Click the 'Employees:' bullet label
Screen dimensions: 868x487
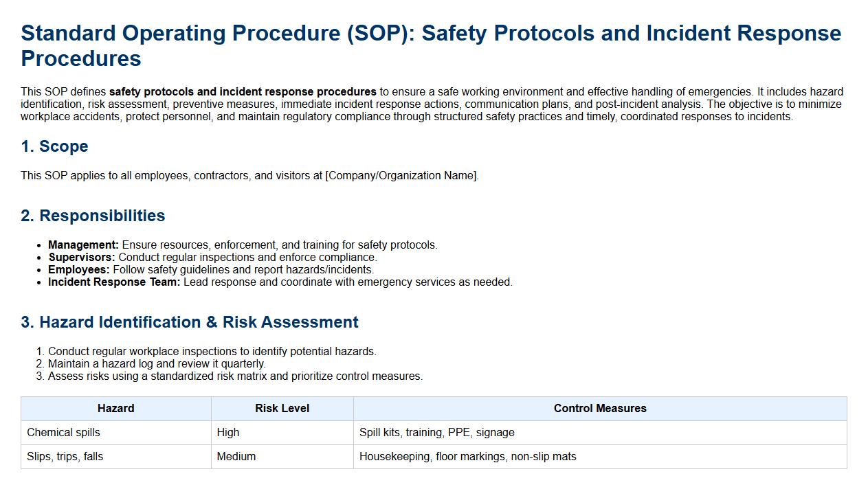(x=78, y=270)
